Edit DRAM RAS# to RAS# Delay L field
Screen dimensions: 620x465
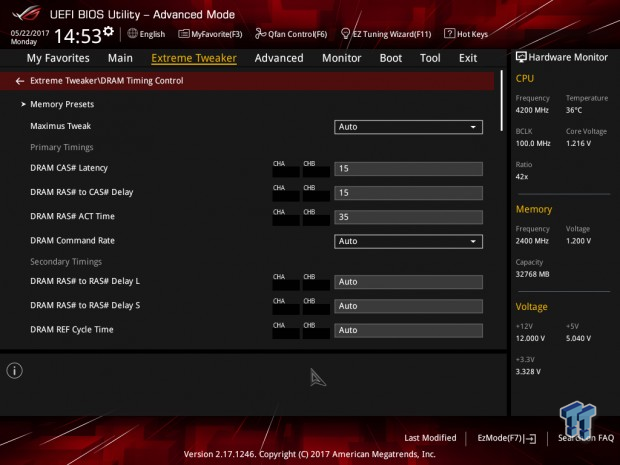408,282
